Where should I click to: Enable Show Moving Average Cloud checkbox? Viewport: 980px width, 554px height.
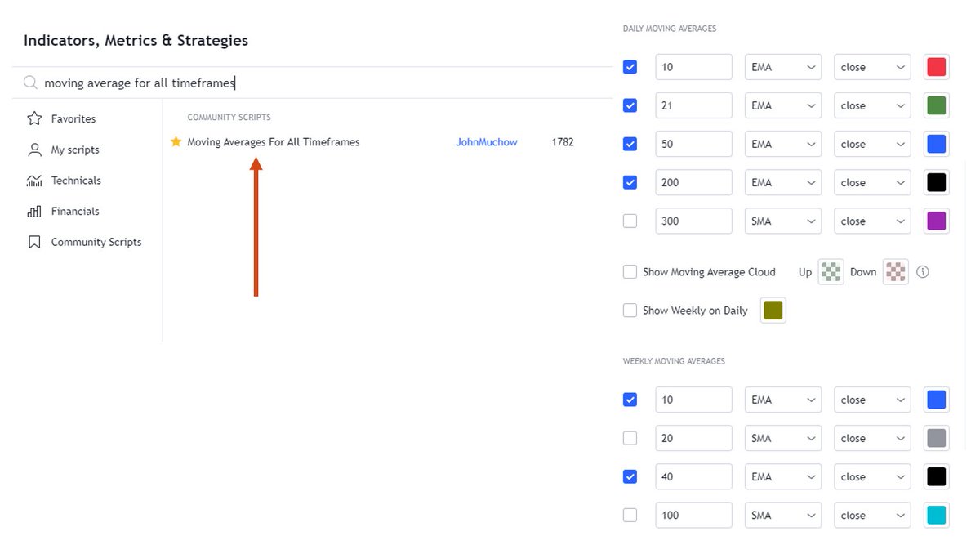point(630,272)
